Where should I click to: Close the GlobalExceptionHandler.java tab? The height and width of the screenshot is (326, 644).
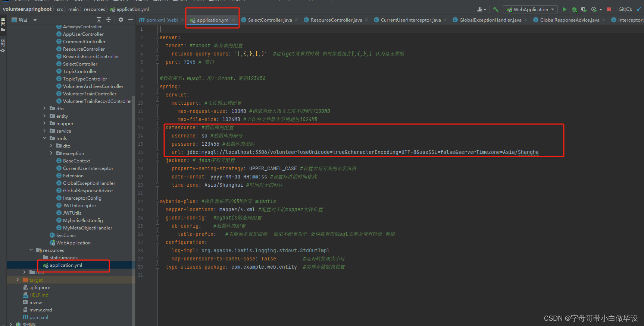pyautogui.click(x=526, y=20)
